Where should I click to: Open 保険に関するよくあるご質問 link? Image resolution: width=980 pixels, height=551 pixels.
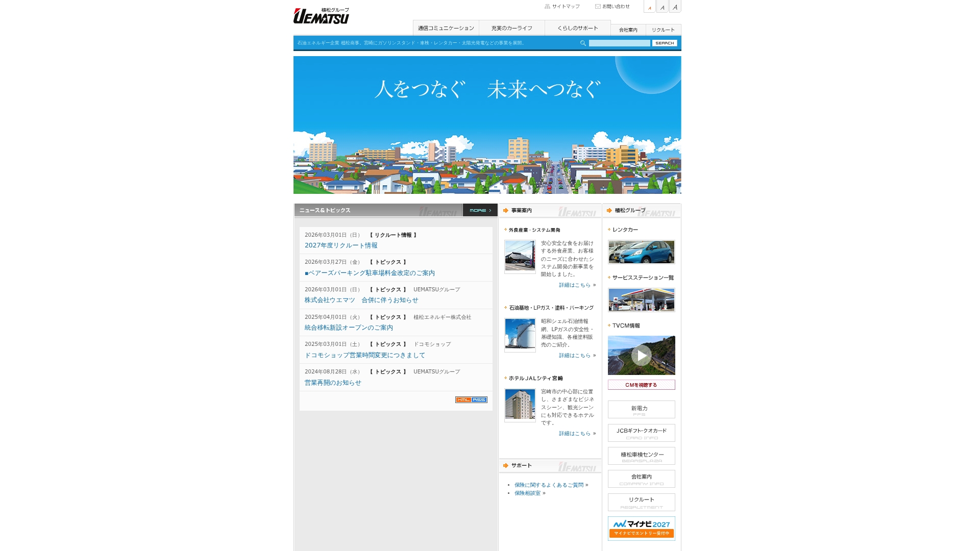(549, 485)
